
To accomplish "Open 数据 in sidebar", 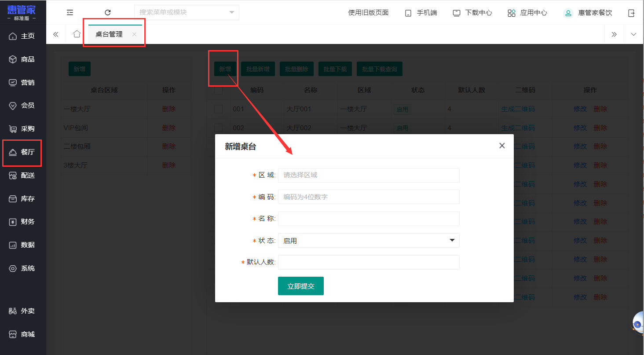I will click(x=23, y=245).
